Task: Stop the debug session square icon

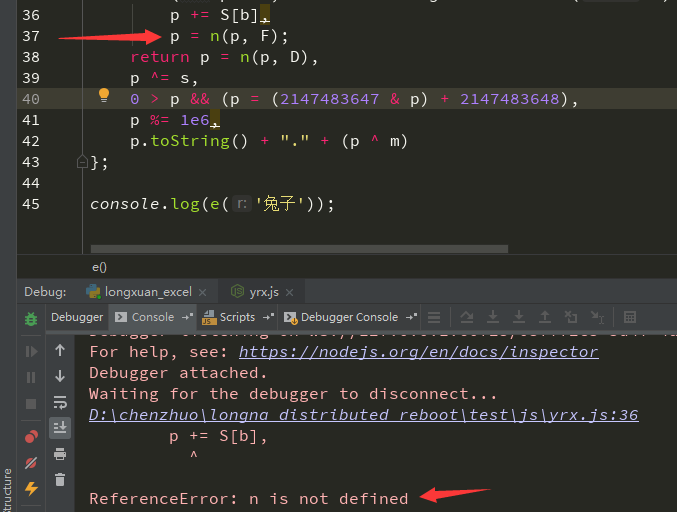Action: tap(31, 404)
